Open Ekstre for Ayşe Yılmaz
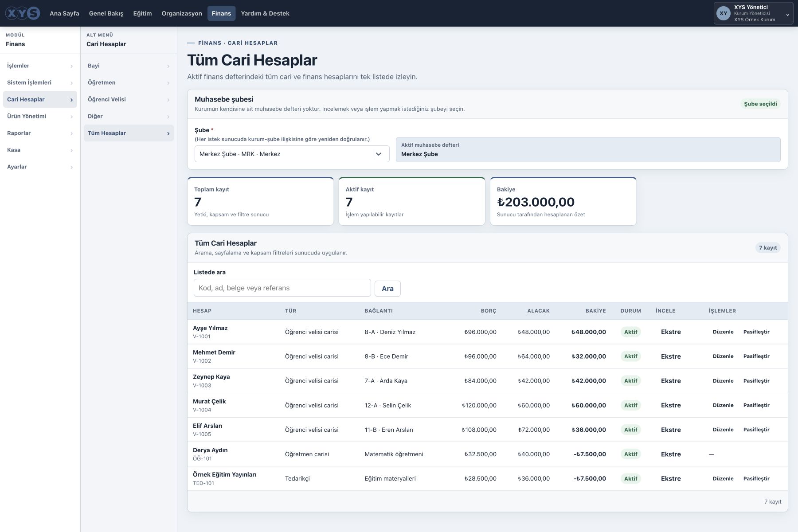The height and width of the screenshot is (532, 798). (671, 332)
